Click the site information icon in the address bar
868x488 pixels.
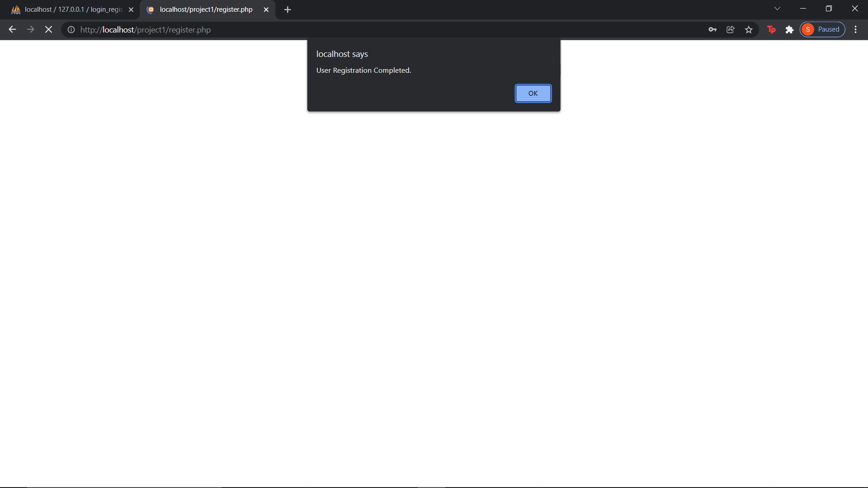71,30
